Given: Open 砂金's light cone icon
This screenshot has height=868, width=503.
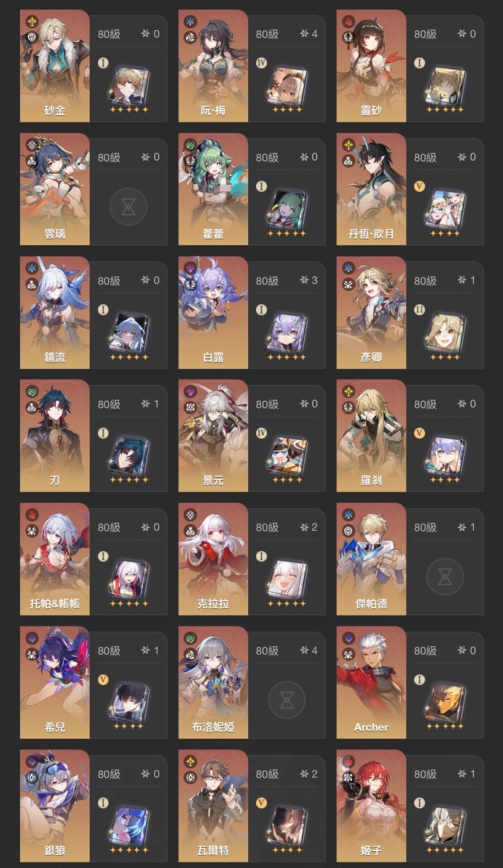Looking at the screenshot, I should tap(128, 85).
